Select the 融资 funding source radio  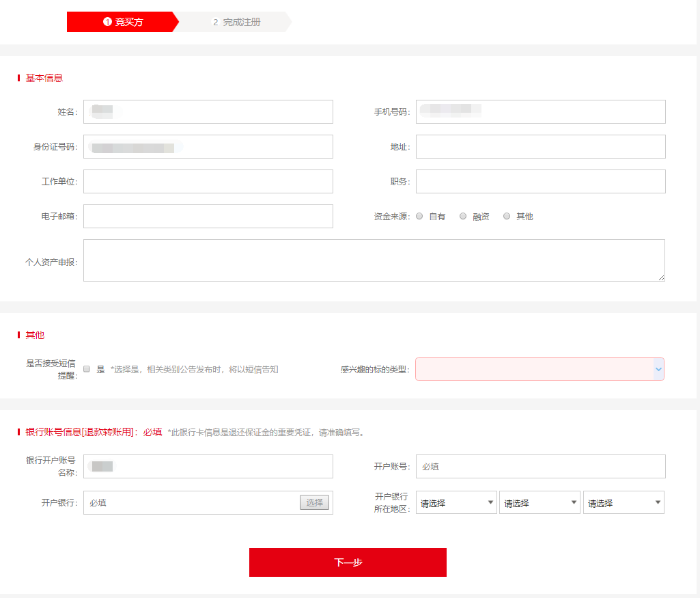(463, 216)
